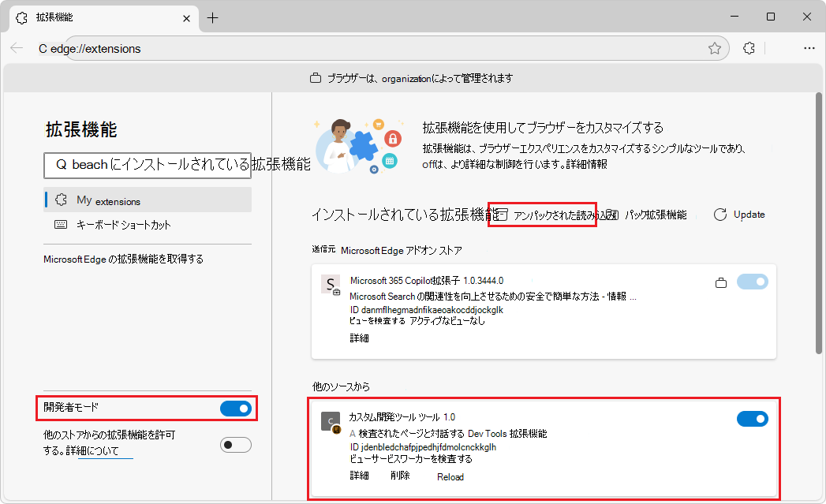Image resolution: width=826 pixels, height=504 pixels.
Task: Close the 拡張機能 browser tab
Action: point(186,18)
